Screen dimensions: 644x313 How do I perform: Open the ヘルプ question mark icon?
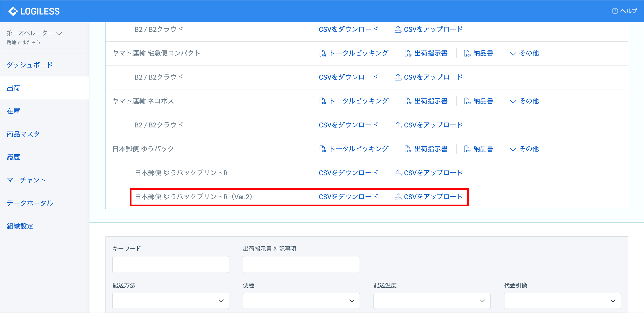coord(615,11)
